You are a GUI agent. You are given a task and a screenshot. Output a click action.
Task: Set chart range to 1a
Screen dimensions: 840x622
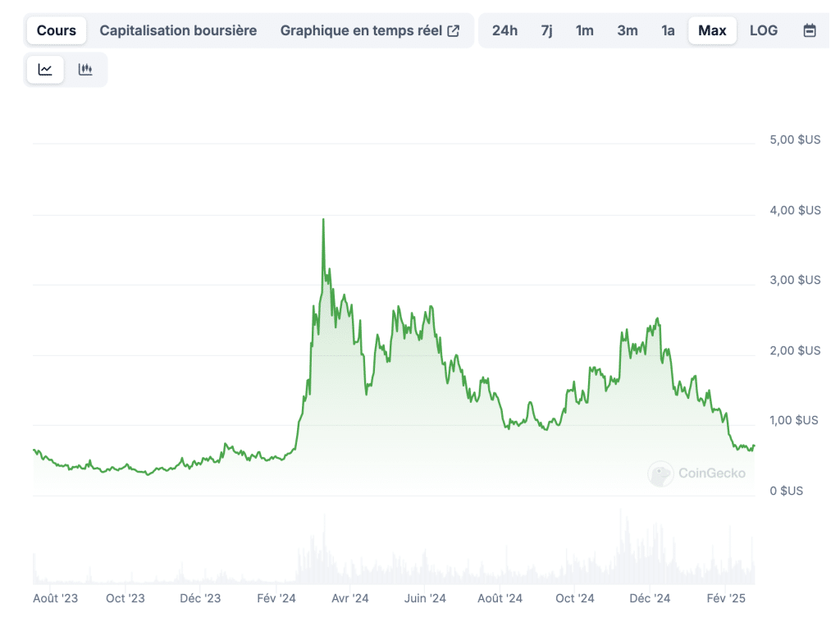pos(668,30)
